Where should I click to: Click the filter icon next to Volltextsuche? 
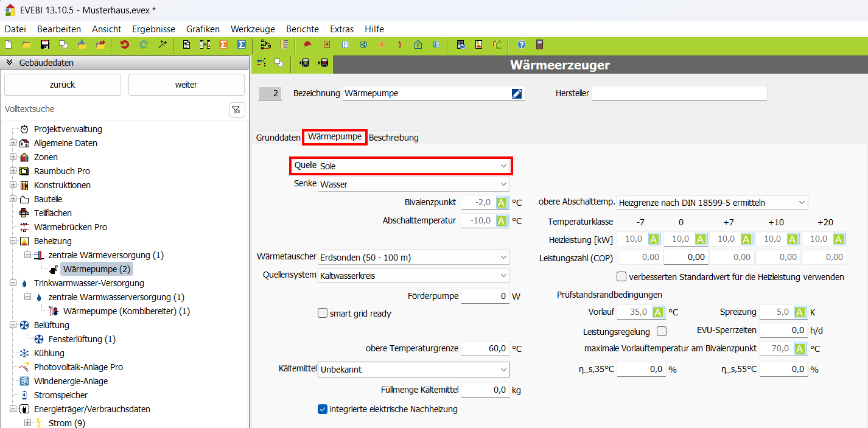pyautogui.click(x=236, y=110)
